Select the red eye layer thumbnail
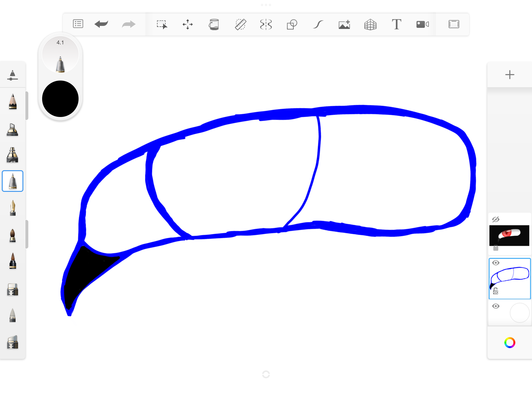 tap(509, 235)
